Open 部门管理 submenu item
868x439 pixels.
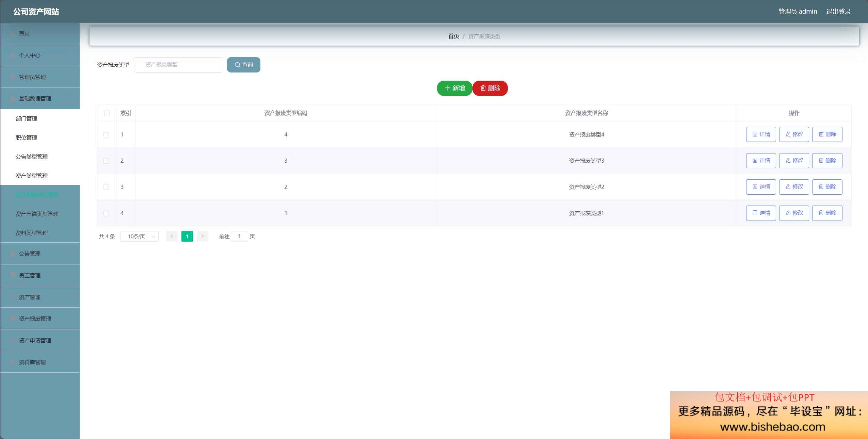point(40,118)
